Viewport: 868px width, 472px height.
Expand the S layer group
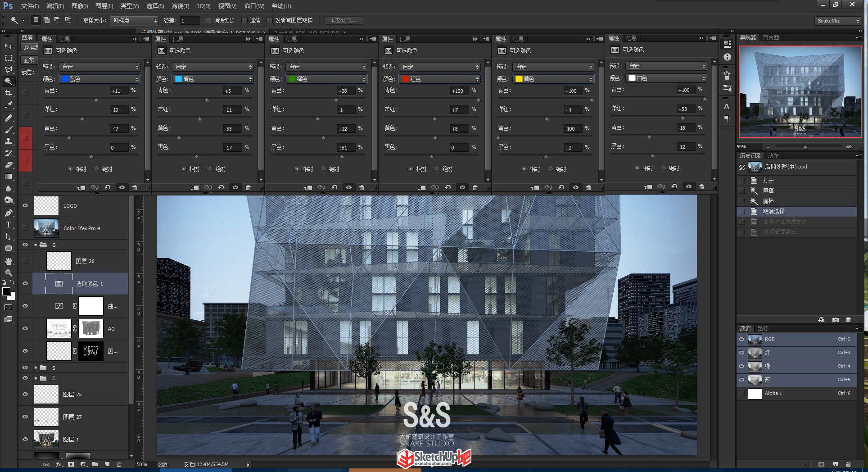[x=36, y=368]
